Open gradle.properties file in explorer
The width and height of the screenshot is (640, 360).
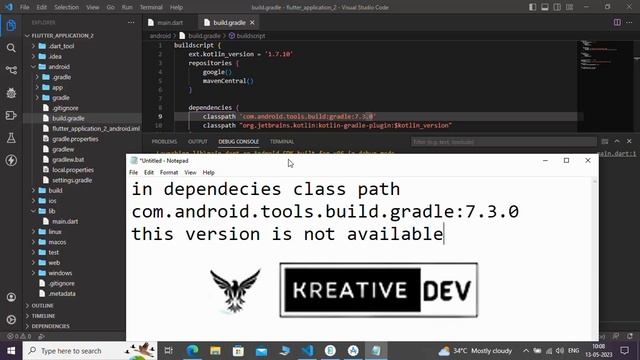(75, 139)
